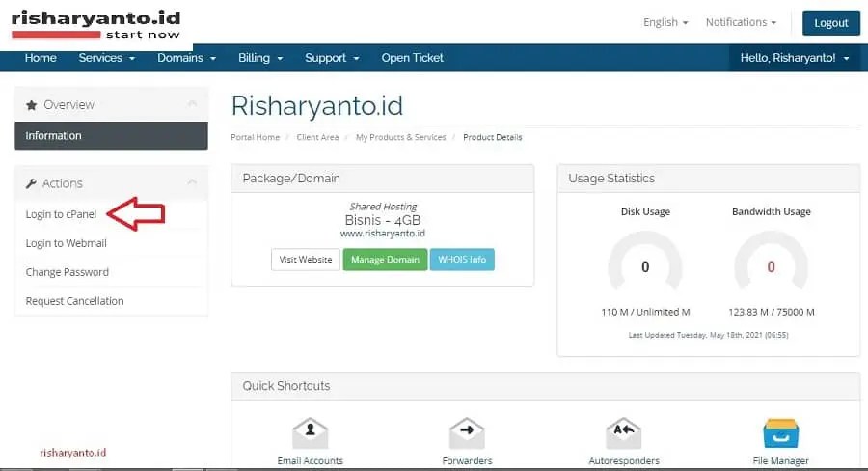
Task: Click the www.risharyanto.id domain text
Action: [383, 234]
